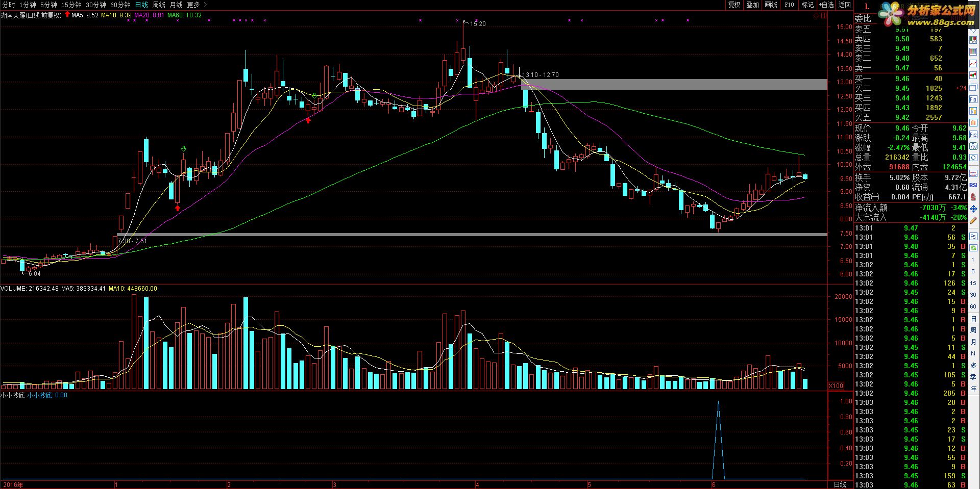Activate the four-arrow move tool icon
Image resolution: width=980 pixels, height=489 pixels.
[x=973, y=209]
